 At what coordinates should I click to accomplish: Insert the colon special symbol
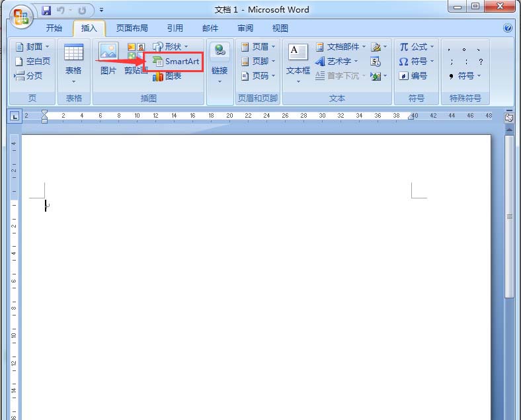click(x=467, y=62)
